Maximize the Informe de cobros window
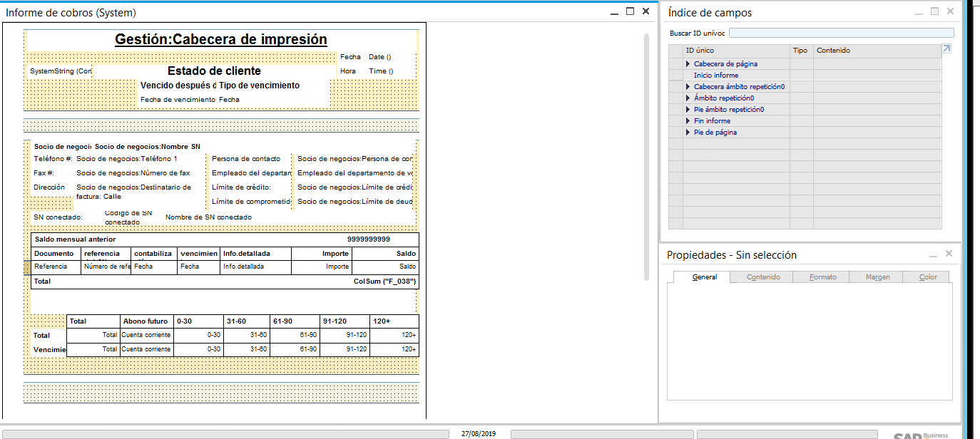Screen dimensions: 980x439 click(x=630, y=11)
